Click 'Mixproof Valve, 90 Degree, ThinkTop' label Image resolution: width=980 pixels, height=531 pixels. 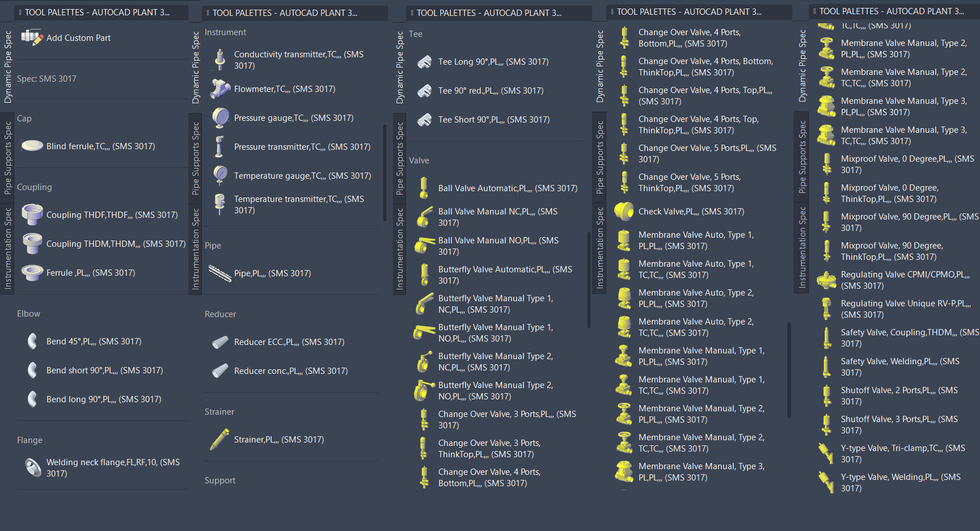point(892,251)
